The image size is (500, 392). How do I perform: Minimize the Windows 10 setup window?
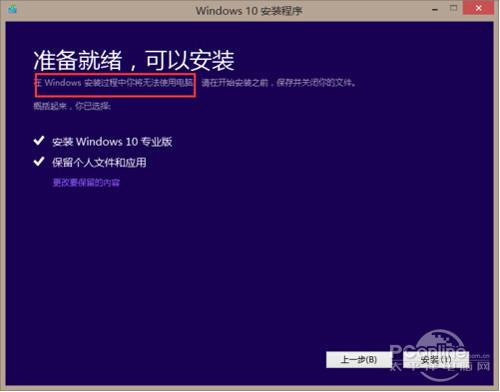(435, 10)
